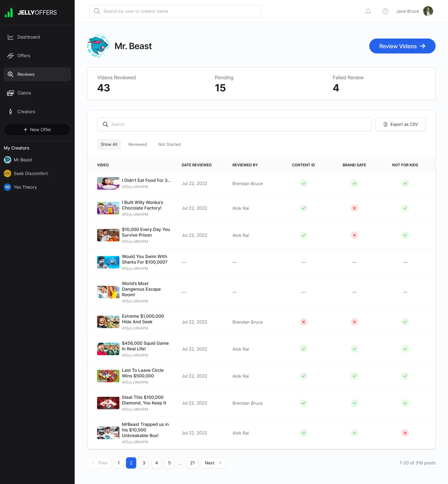Focus the user or creator name search
Image resolution: width=448 pixels, height=484 pixels.
pyautogui.click(x=175, y=11)
